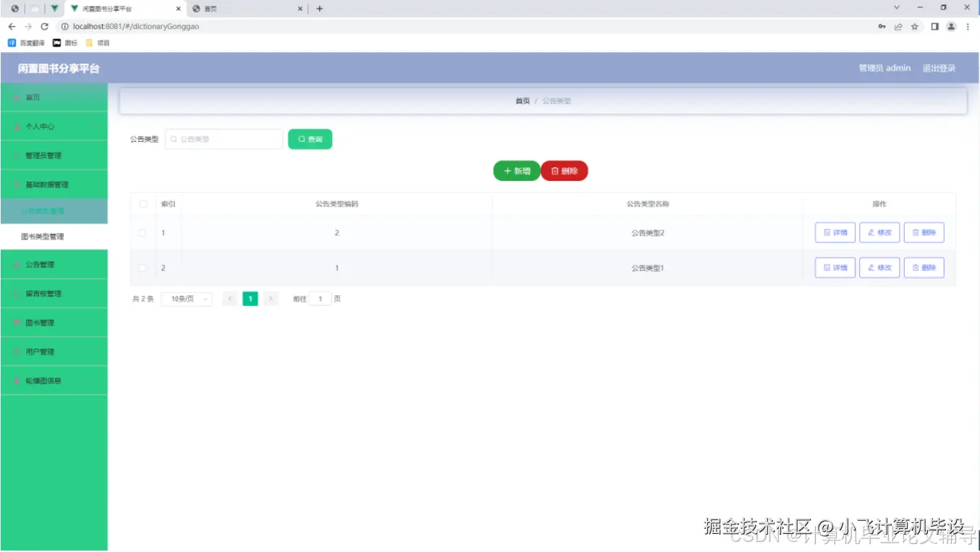Click inside the 公告类型 search input field

[224, 138]
